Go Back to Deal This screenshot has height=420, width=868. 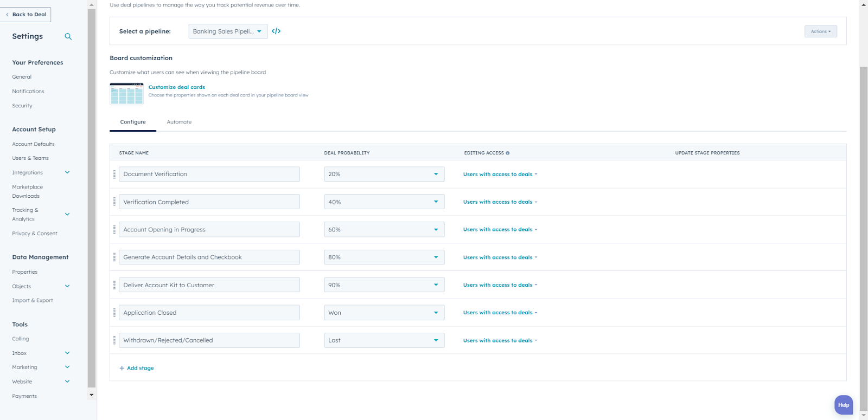point(26,14)
